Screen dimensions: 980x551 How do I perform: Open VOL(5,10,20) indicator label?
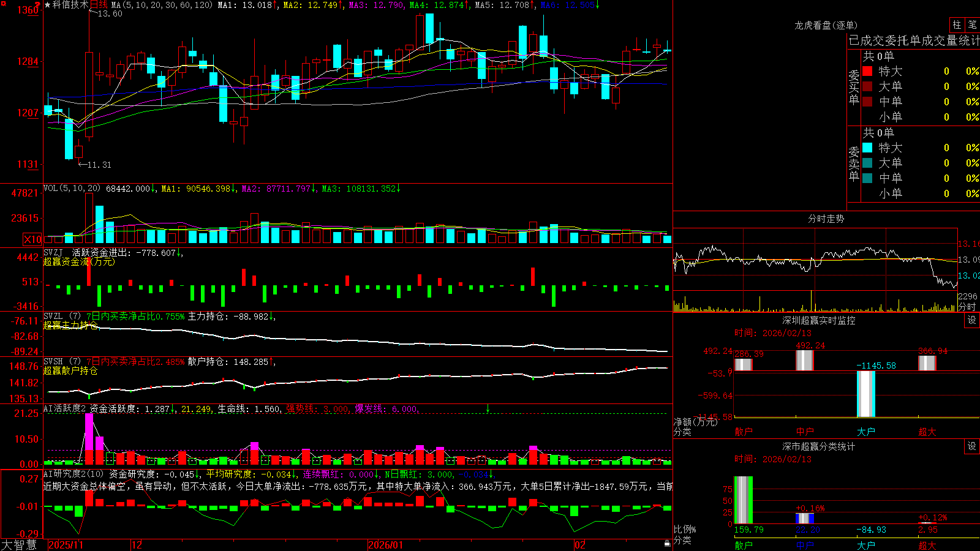coord(72,189)
